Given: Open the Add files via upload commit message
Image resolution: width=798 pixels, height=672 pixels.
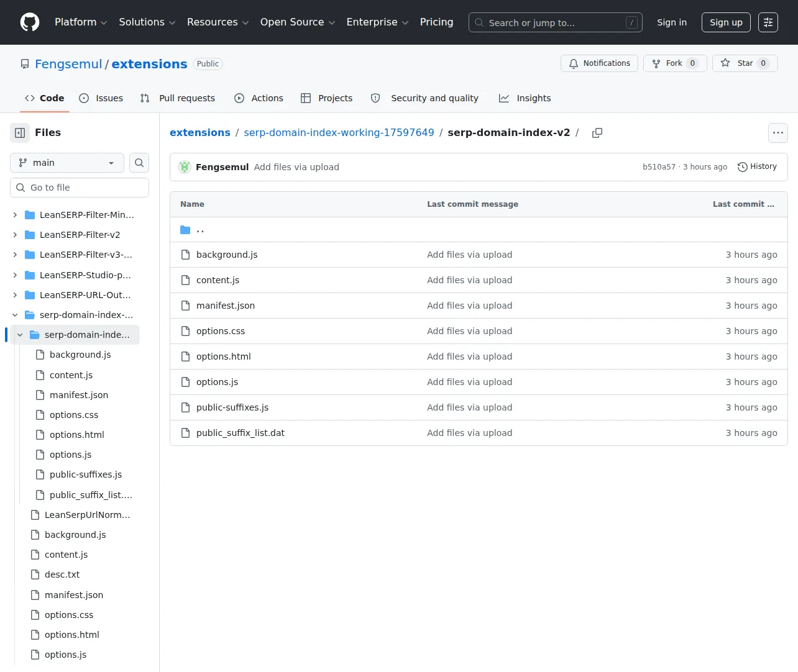Looking at the screenshot, I should (296, 167).
